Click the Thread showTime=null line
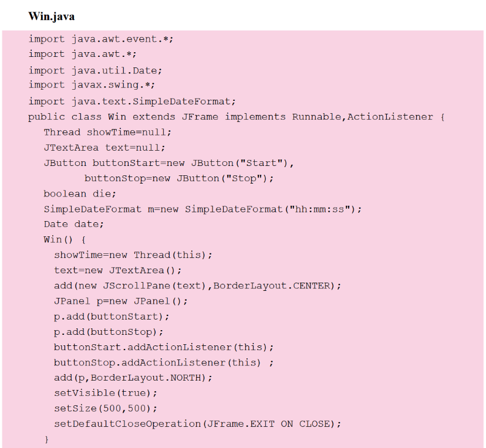The height and width of the screenshot is (448, 486). [x=107, y=132]
